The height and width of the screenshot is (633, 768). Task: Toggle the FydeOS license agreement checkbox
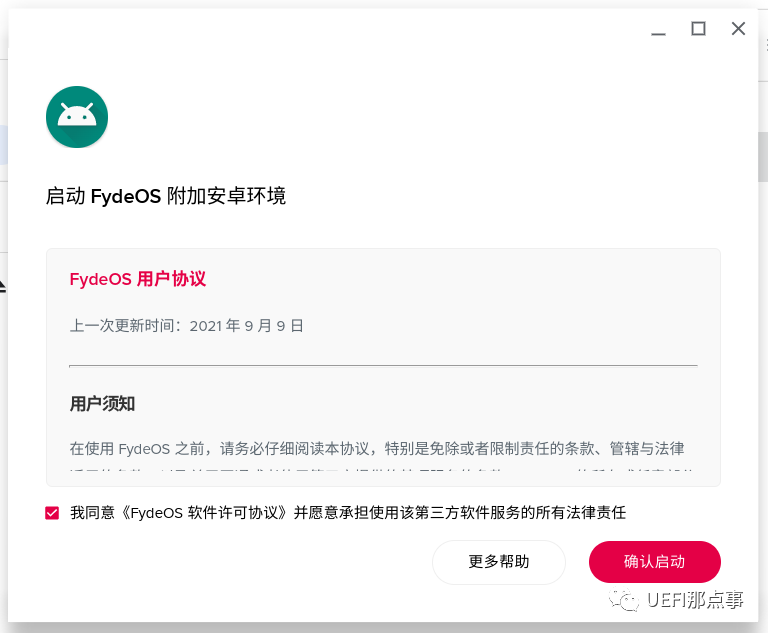click(52, 513)
